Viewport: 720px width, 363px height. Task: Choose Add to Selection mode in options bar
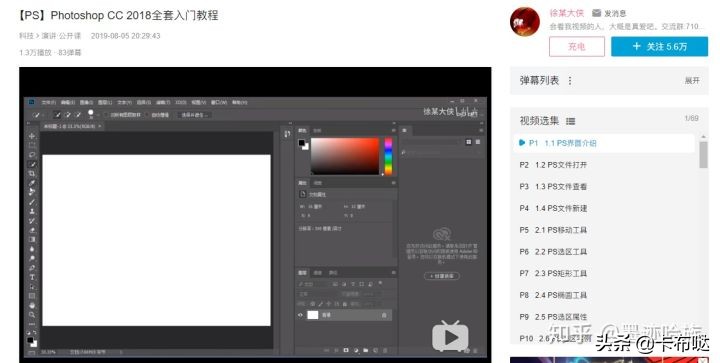click(x=68, y=115)
